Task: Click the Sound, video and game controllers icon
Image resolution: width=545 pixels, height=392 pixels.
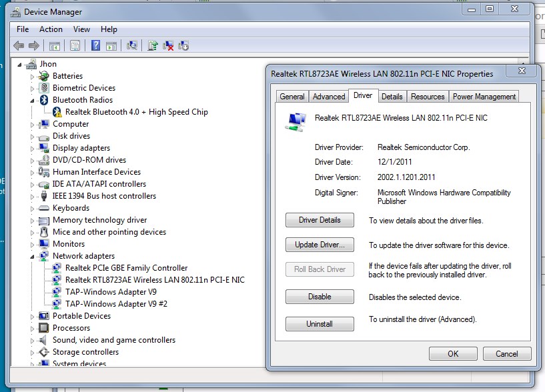Action: click(43, 340)
